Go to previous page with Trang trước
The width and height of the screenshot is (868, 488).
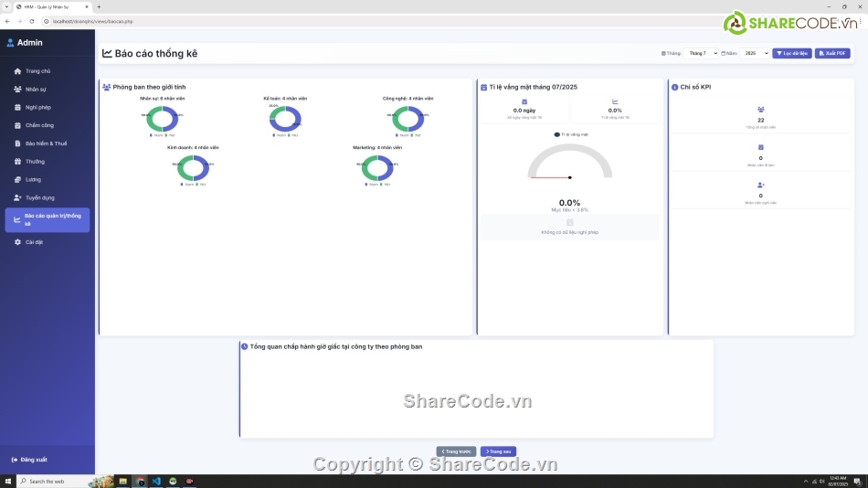point(456,451)
